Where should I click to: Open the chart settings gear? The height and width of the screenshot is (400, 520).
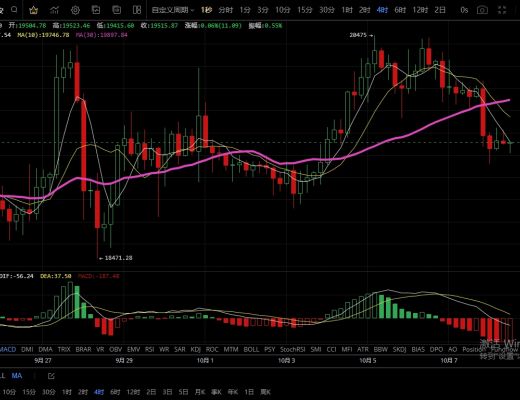point(75,10)
